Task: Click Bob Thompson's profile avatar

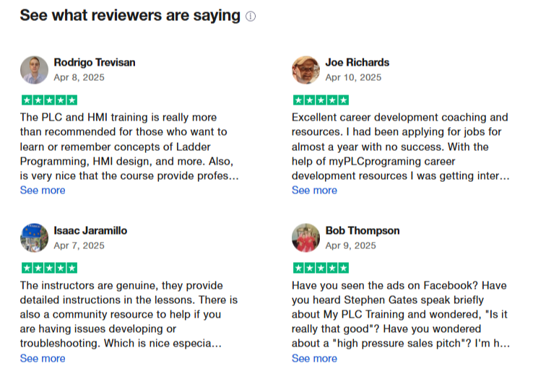Action: pyautogui.click(x=305, y=238)
